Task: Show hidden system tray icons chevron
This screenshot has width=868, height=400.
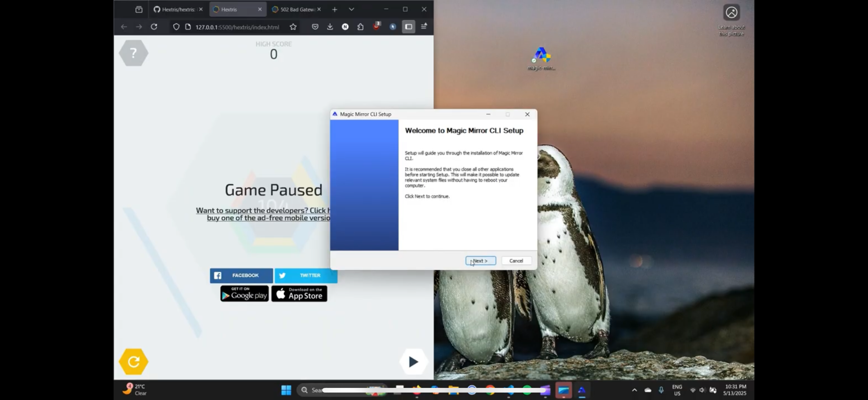Action: pyautogui.click(x=634, y=390)
